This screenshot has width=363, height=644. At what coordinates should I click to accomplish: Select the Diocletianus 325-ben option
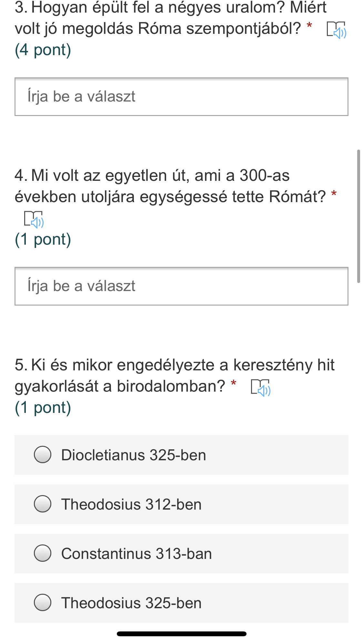43,455
